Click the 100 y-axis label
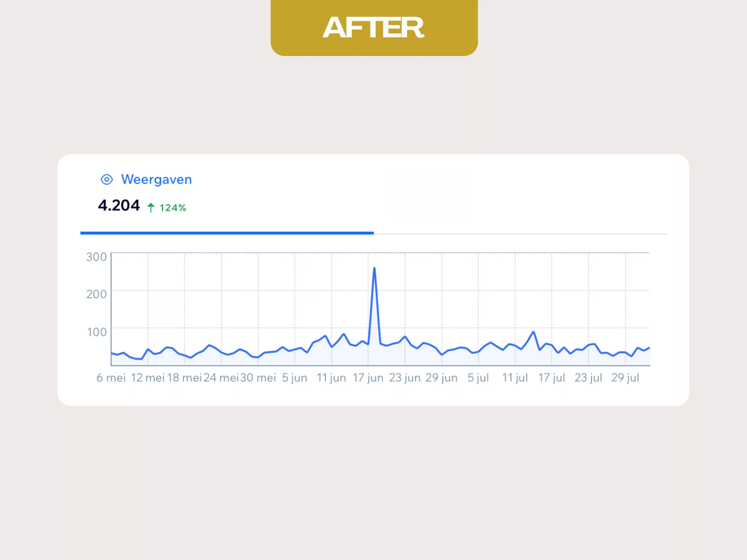 97,332
